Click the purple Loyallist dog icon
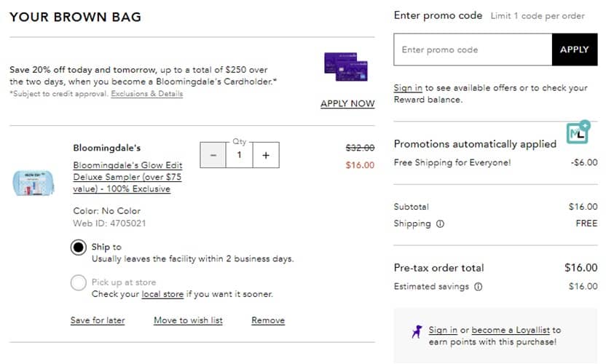This screenshot has height=364, width=606. (x=416, y=332)
